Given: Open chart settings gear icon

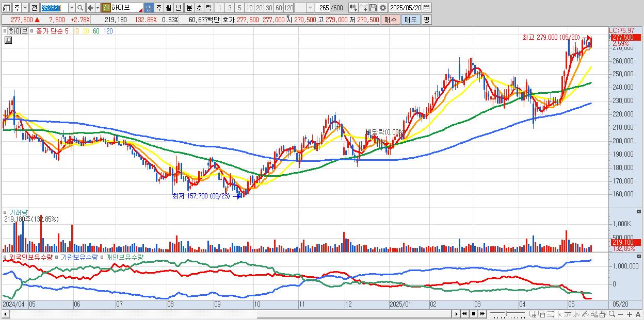Looking at the screenshot, I should (x=382, y=8).
